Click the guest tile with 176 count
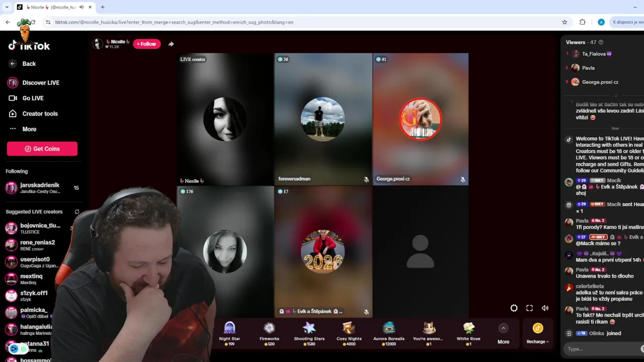Image resolution: width=644 pixels, height=362 pixels. coord(225,251)
